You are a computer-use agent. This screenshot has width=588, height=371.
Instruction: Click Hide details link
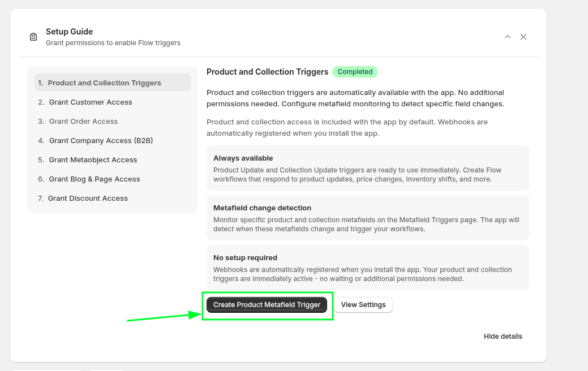coord(503,337)
